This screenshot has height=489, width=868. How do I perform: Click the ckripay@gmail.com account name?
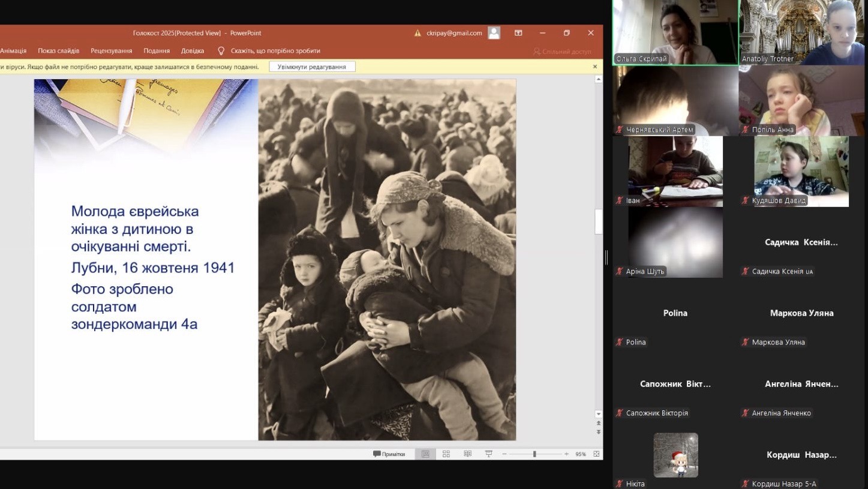[454, 33]
